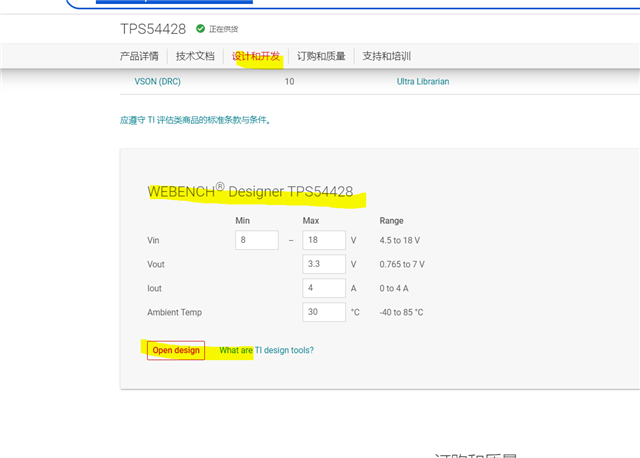Click the pin count value 10
The image size is (640, 458).
pos(289,81)
